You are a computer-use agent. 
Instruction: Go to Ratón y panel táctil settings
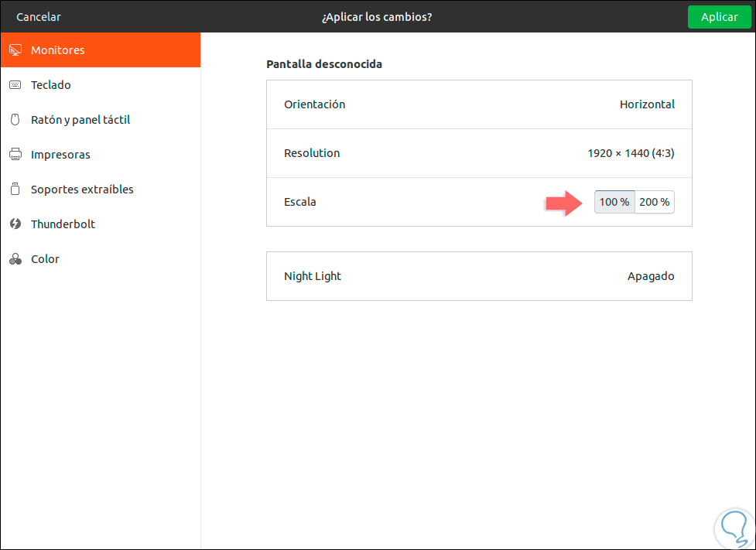(x=101, y=120)
